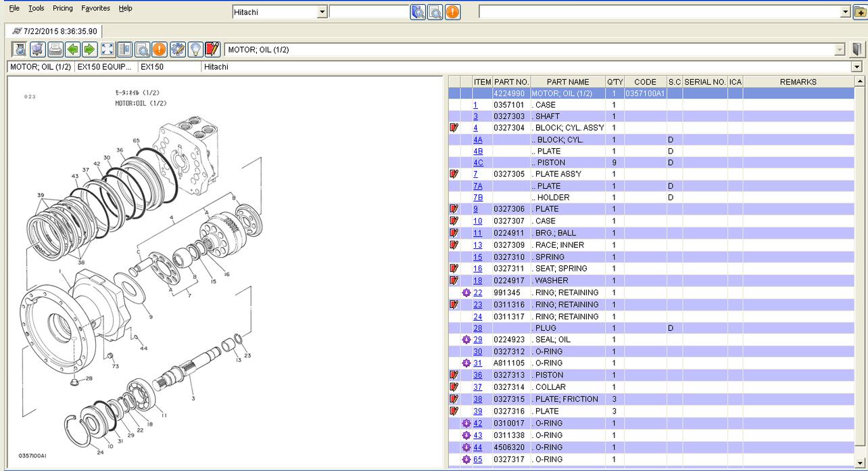Click the purple gear icon on 4506320 row

466,447
